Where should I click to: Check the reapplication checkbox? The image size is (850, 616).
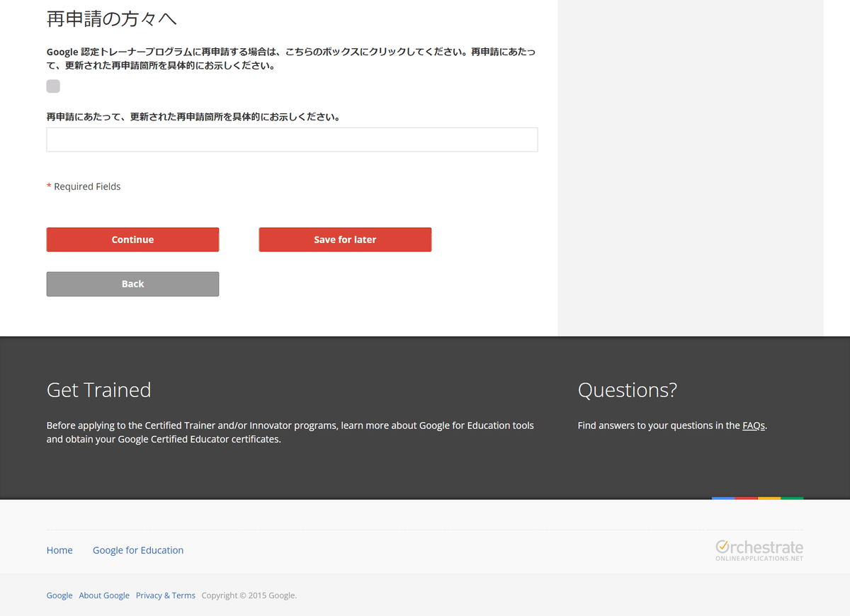coord(53,86)
